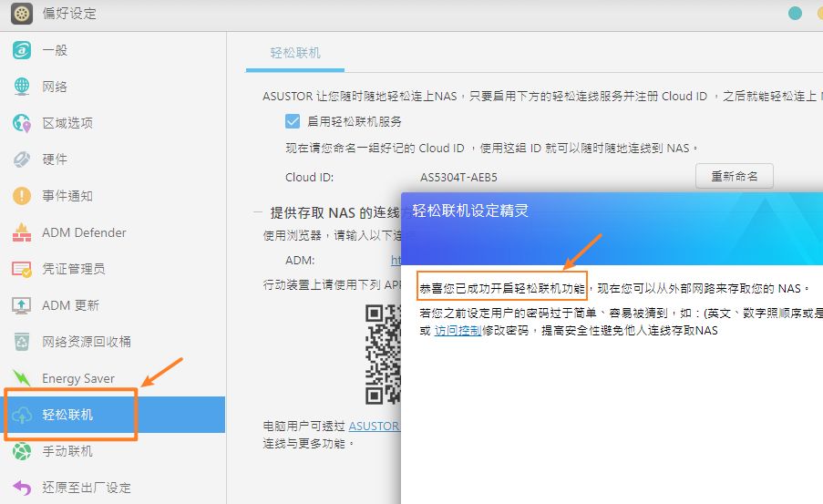This screenshot has height=504, width=823.
Task: Click the 还原至出厂设定 undo arrow icon
Action: click(x=22, y=488)
